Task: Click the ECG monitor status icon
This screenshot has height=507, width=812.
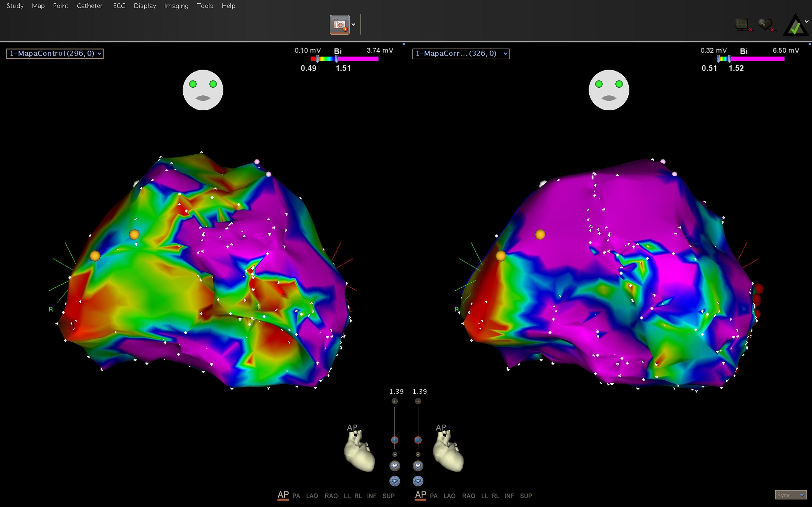Action: pos(743,25)
